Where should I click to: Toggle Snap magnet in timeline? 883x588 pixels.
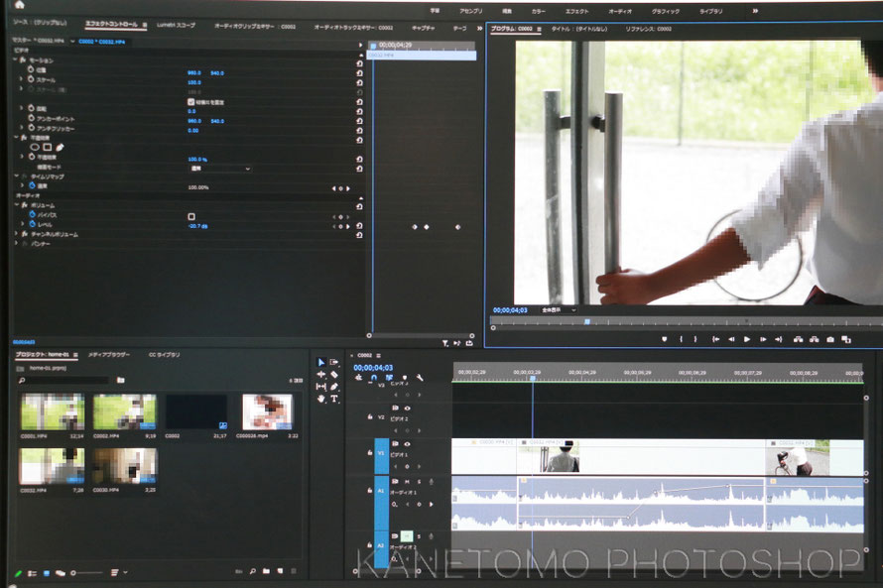click(x=374, y=378)
